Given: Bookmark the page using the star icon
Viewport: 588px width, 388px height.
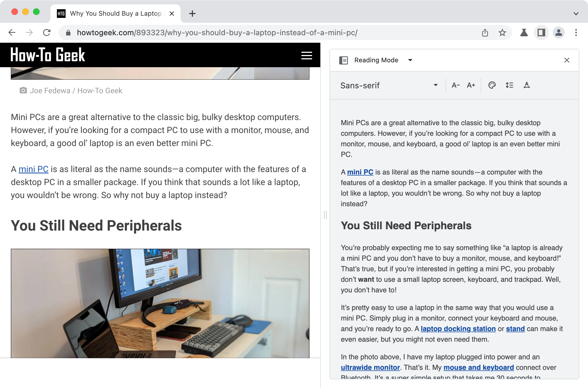Looking at the screenshot, I should coord(502,33).
